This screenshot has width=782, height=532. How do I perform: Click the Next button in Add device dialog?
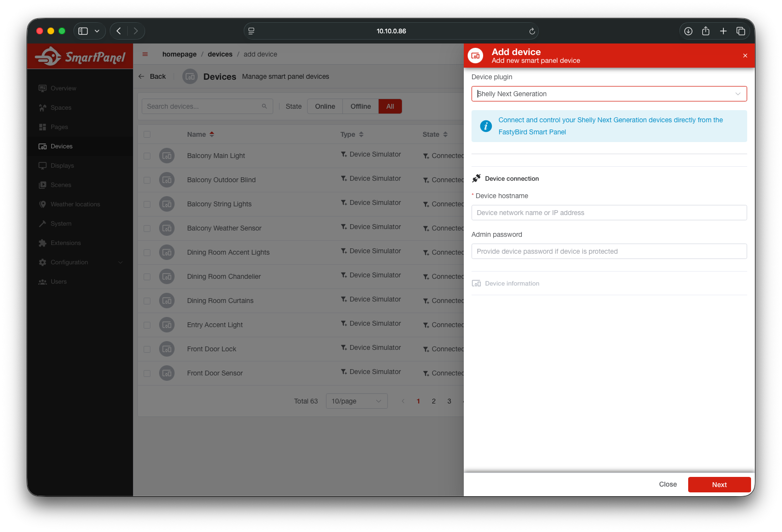(x=719, y=484)
